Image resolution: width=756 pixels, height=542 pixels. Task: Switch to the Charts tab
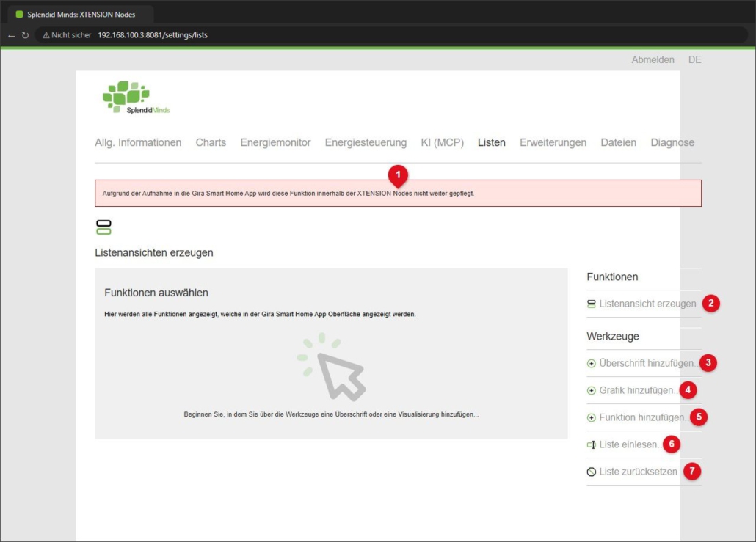[211, 142]
